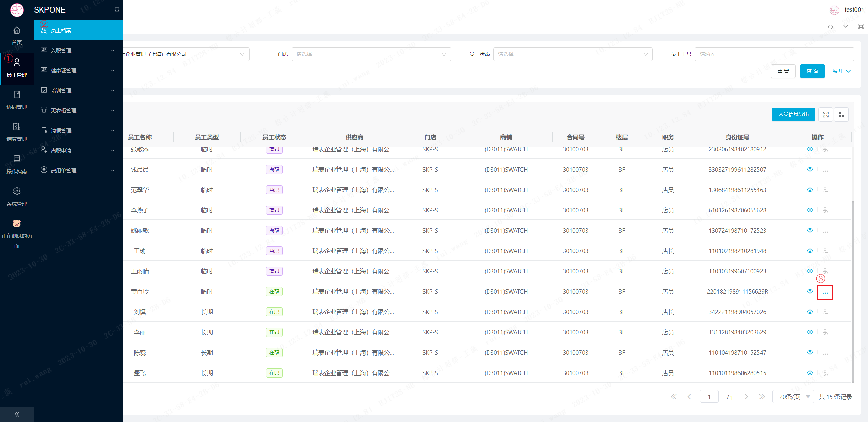Screen dimensions: 868x422
Task: Click the 人员信息导出 button
Action: tap(793, 115)
